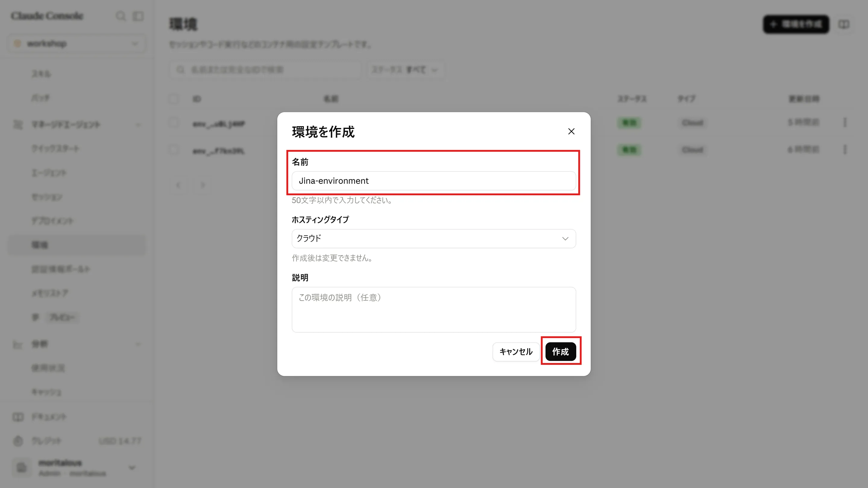
Task: Open クイックスタート in the sidebar
Action: (55, 149)
